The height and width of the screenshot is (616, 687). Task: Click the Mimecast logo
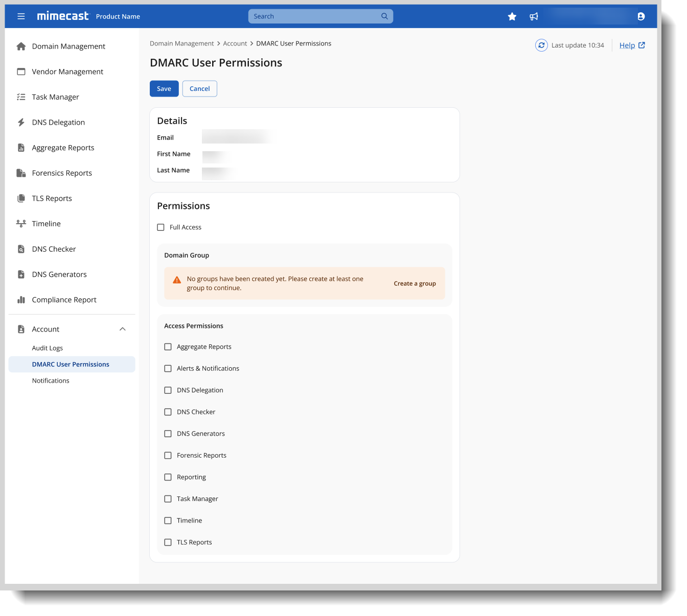pos(63,16)
